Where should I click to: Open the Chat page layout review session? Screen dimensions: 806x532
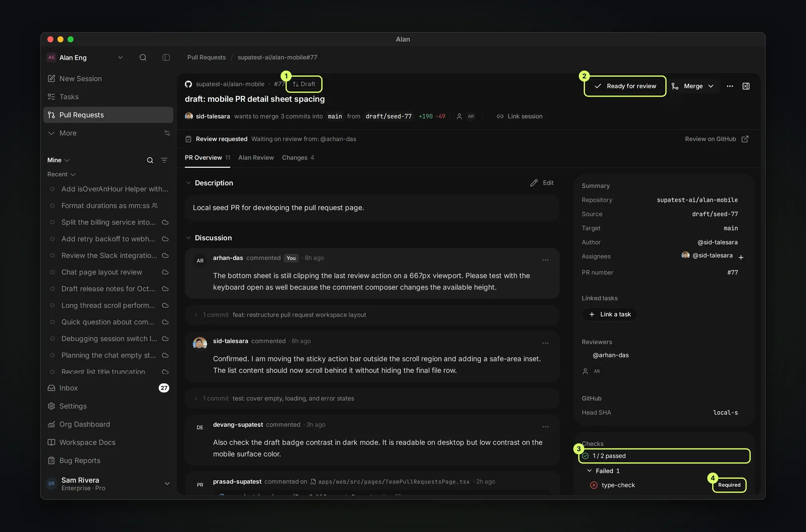(108, 272)
